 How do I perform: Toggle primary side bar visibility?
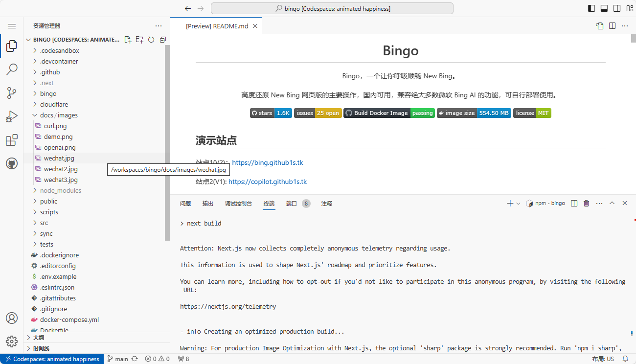pyautogui.click(x=591, y=8)
